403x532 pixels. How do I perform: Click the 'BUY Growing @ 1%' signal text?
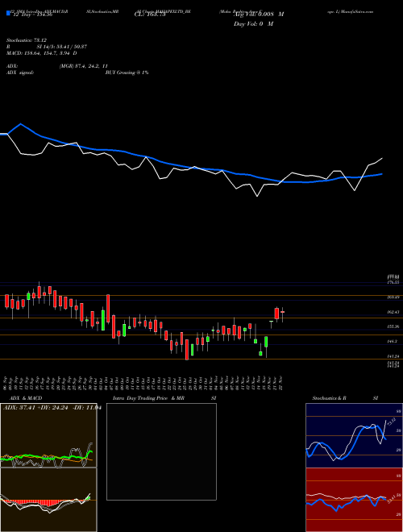point(127,73)
